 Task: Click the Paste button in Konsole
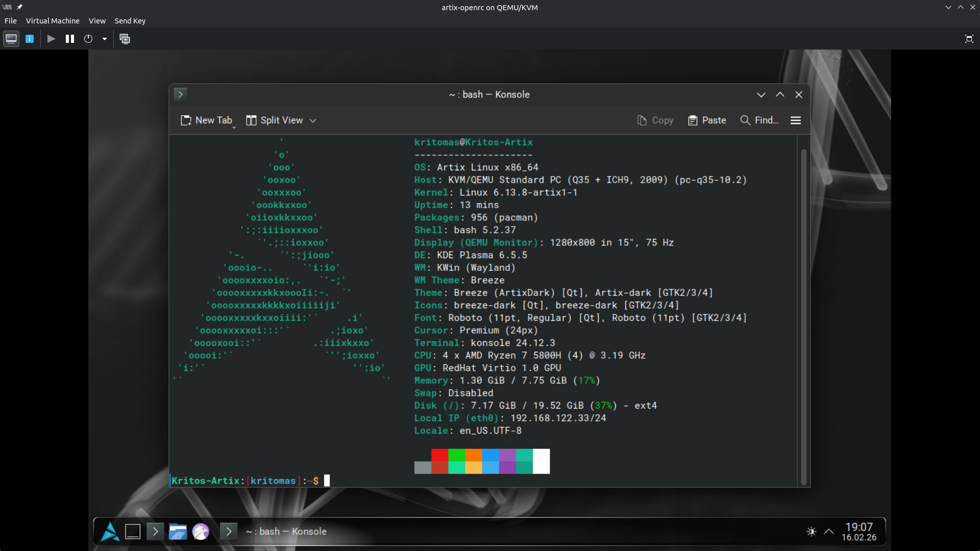pos(707,120)
